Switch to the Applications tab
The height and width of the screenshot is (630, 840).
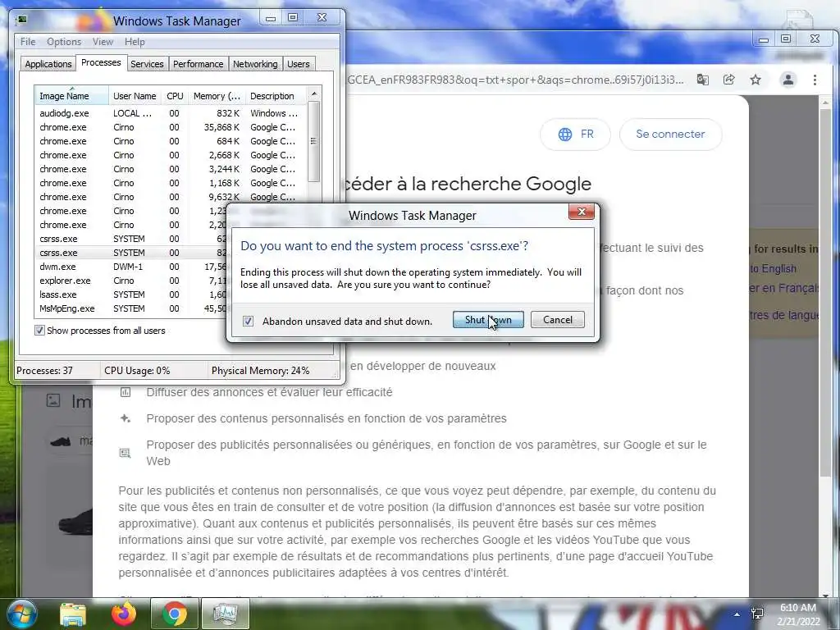coord(48,64)
